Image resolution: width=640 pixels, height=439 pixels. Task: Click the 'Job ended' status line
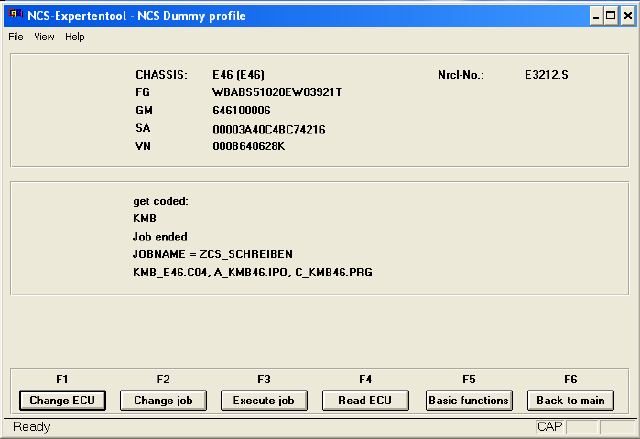(160, 237)
